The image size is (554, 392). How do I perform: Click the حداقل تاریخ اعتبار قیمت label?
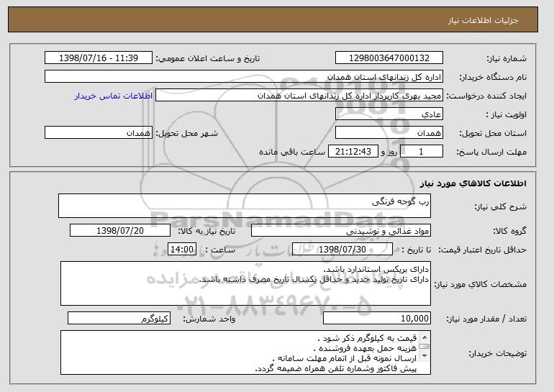(x=482, y=250)
